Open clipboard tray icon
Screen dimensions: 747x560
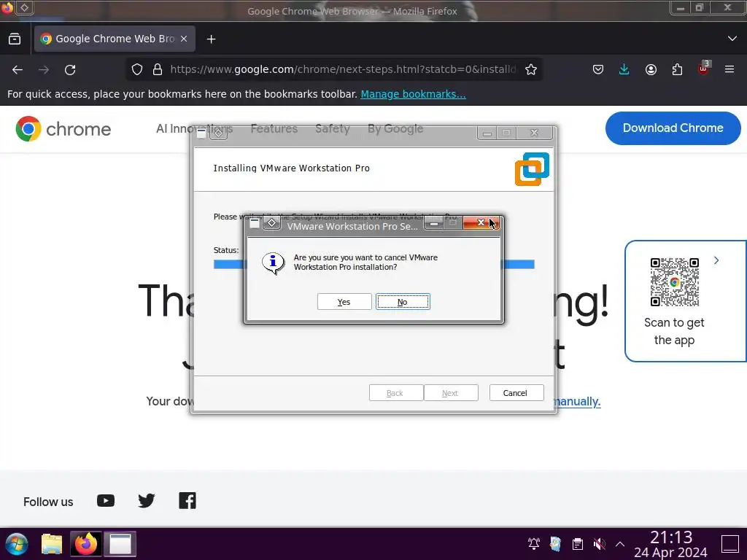[578, 543]
